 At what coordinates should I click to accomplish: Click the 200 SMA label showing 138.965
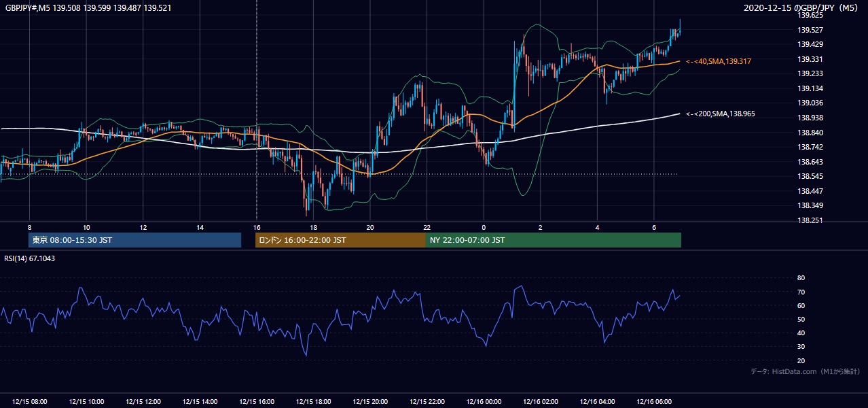[719, 114]
